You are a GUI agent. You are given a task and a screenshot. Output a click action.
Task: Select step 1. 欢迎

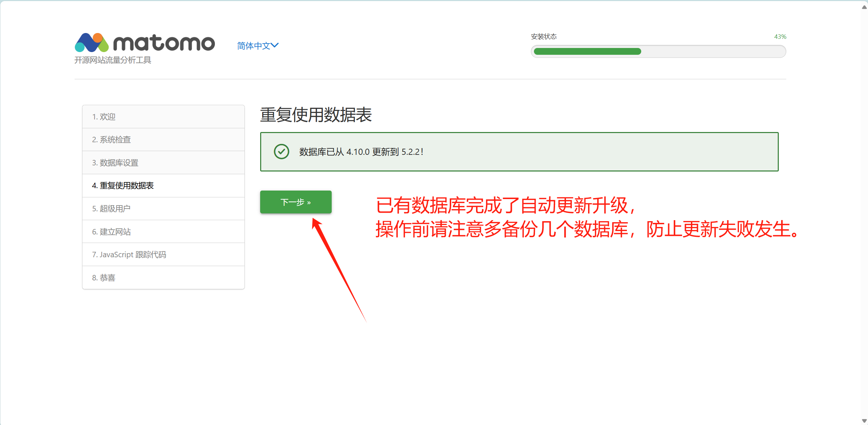104,117
